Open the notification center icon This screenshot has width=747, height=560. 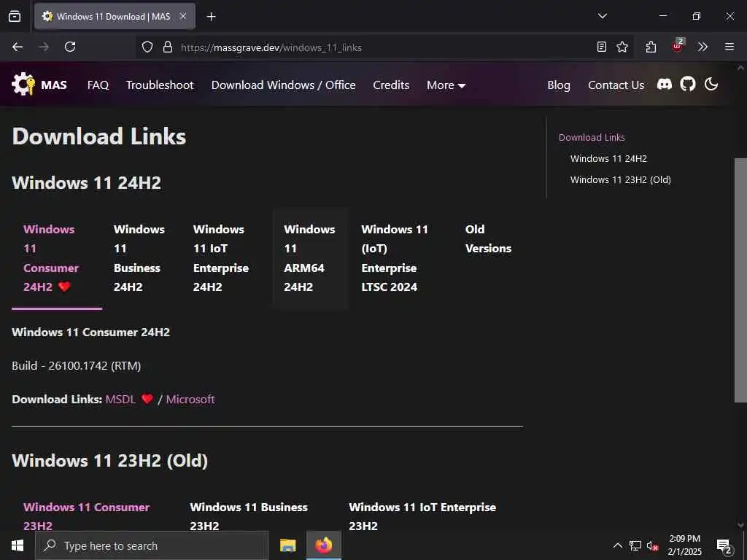(724, 546)
